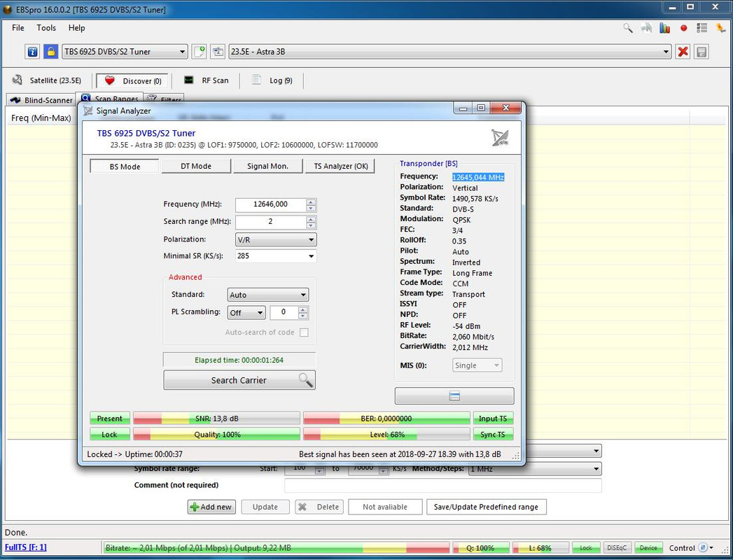
Task: Open the Help menu
Action: [x=77, y=27]
